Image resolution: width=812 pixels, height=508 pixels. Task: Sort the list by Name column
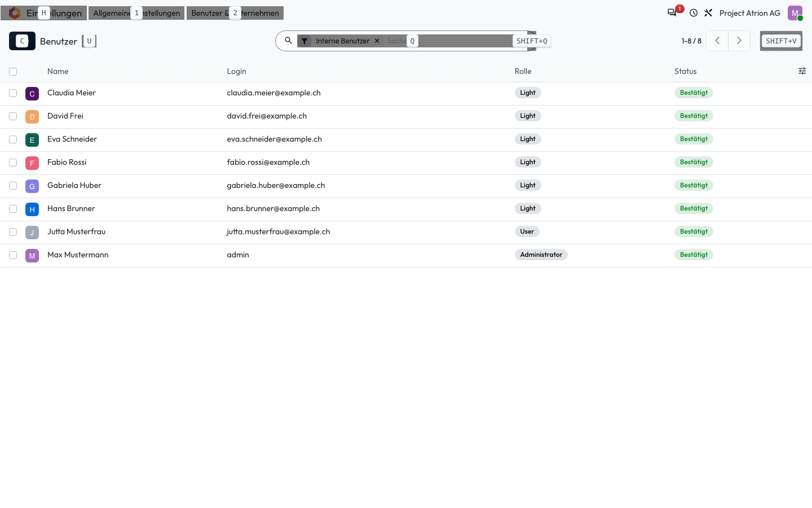58,71
